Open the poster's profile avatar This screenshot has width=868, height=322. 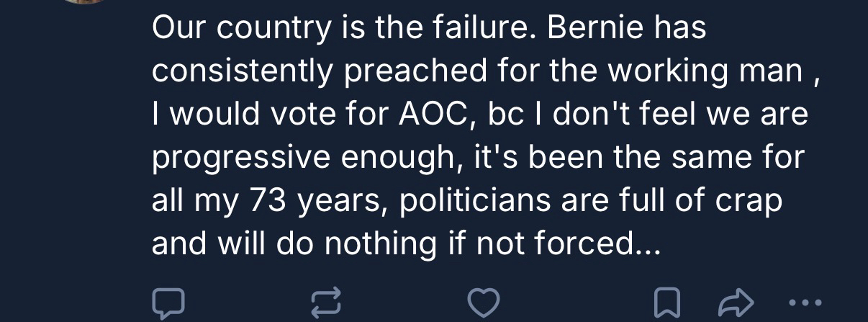pyautogui.click(x=83, y=2)
